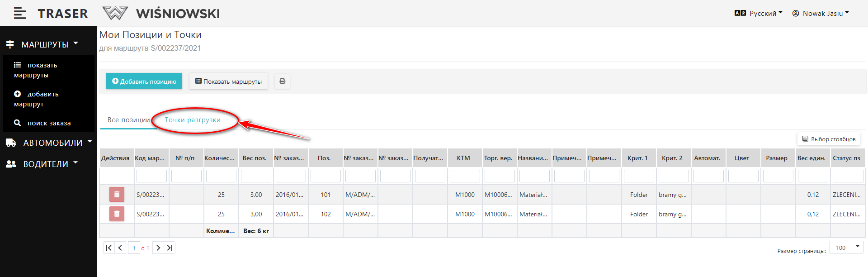Click the Добавить позицию button
The height and width of the screenshot is (277, 868).
tap(144, 81)
